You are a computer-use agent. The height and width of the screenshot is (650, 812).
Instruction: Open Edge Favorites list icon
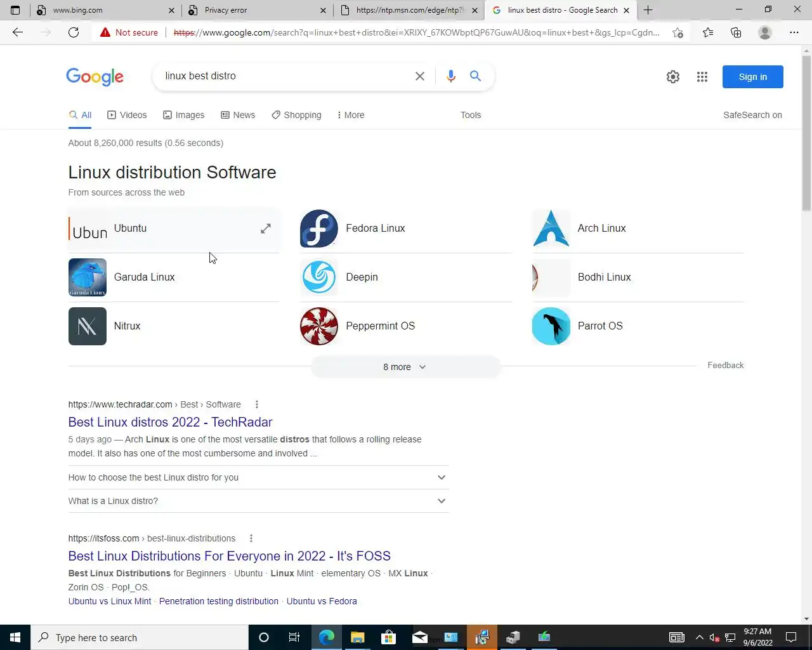[708, 32]
